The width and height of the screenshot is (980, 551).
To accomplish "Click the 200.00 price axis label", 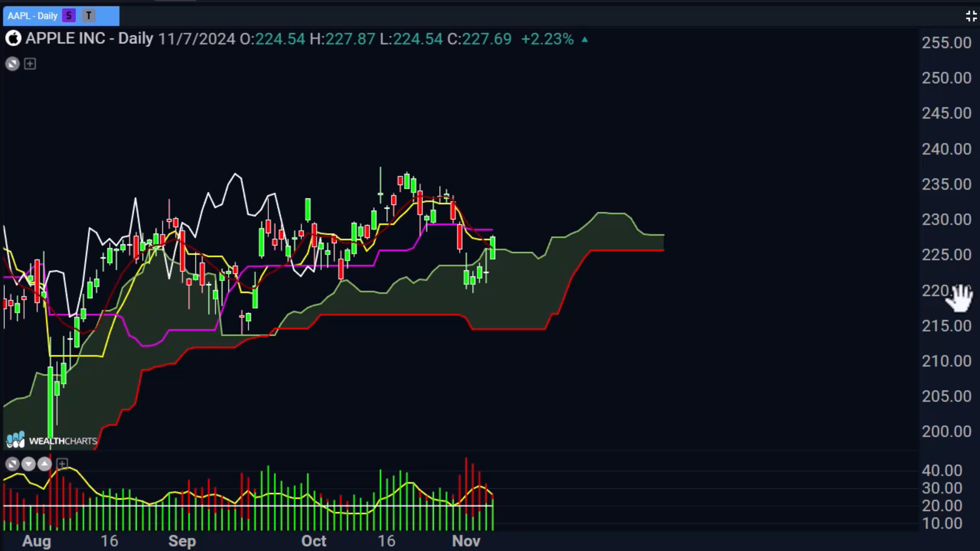I will [x=946, y=432].
